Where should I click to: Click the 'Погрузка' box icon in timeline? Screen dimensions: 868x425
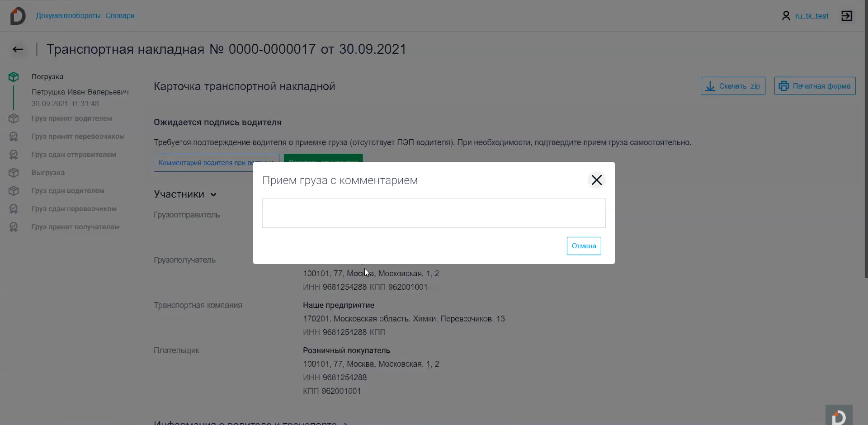click(14, 77)
